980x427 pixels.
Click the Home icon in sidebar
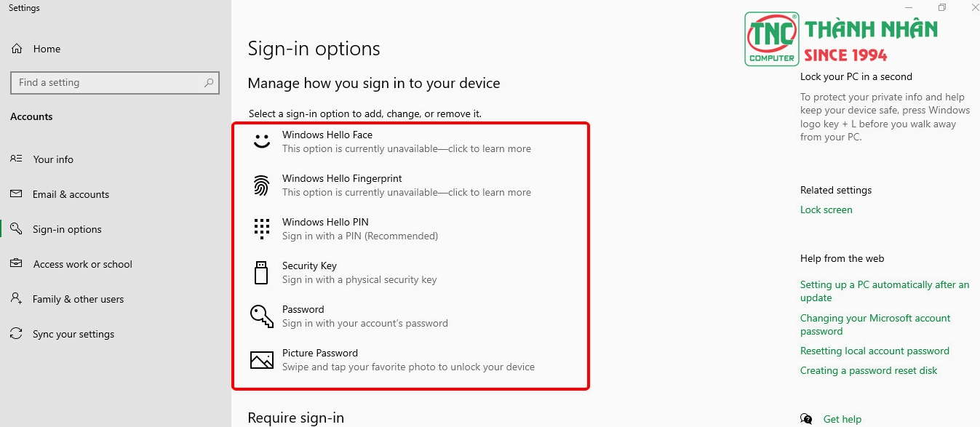[x=17, y=49]
